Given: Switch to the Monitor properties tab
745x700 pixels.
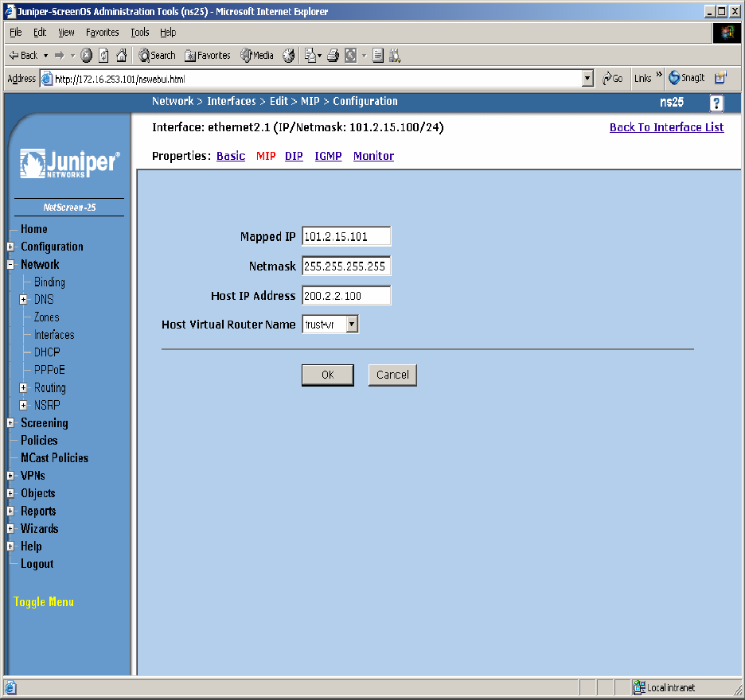Looking at the screenshot, I should 373,156.
